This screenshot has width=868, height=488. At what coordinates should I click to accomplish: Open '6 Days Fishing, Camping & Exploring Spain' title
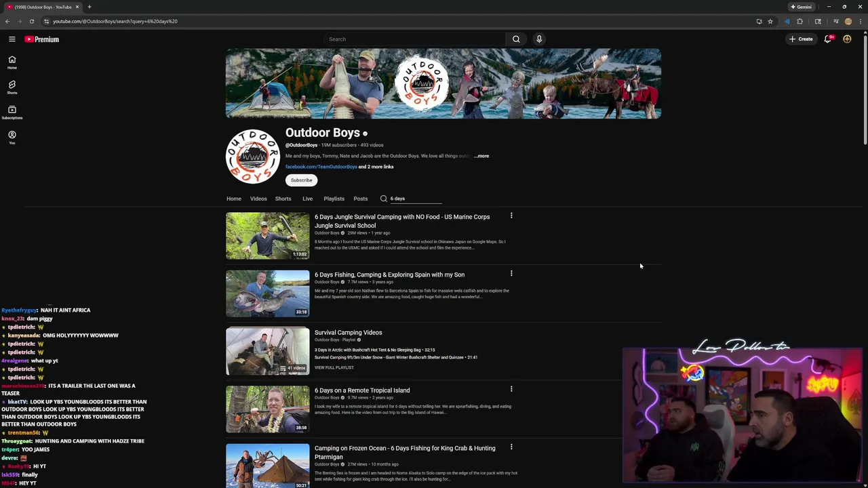pos(389,274)
